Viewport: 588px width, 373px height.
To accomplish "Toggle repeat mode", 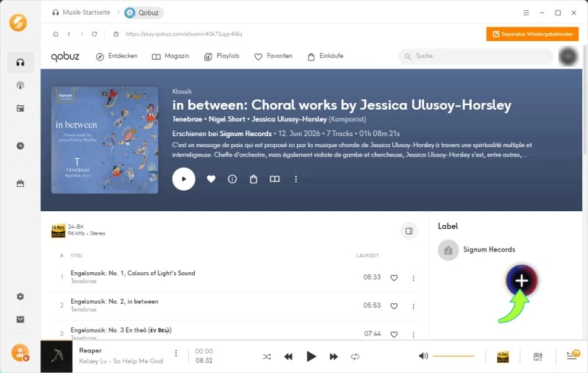I will click(x=355, y=357).
